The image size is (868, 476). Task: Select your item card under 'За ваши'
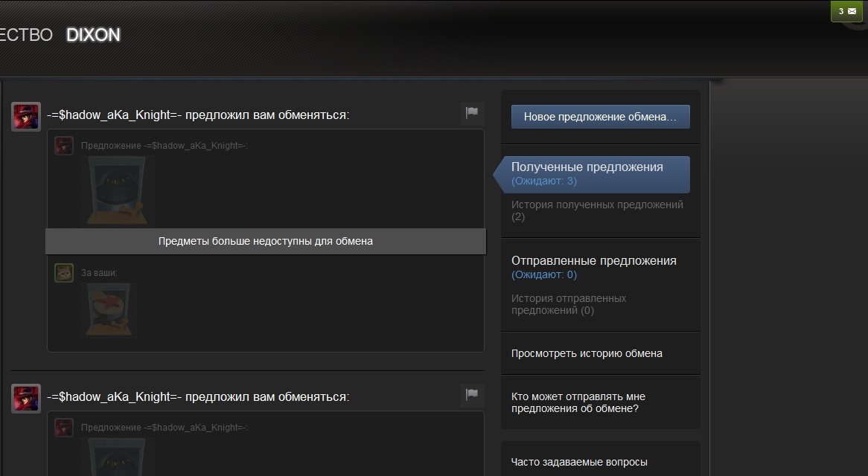click(109, 310)
